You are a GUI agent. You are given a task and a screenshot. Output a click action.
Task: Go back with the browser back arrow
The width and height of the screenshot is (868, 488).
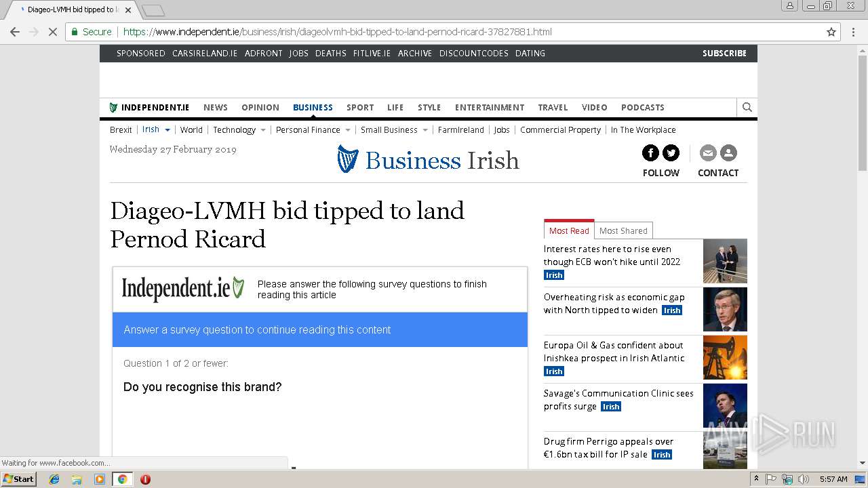[x=14, y=32]
